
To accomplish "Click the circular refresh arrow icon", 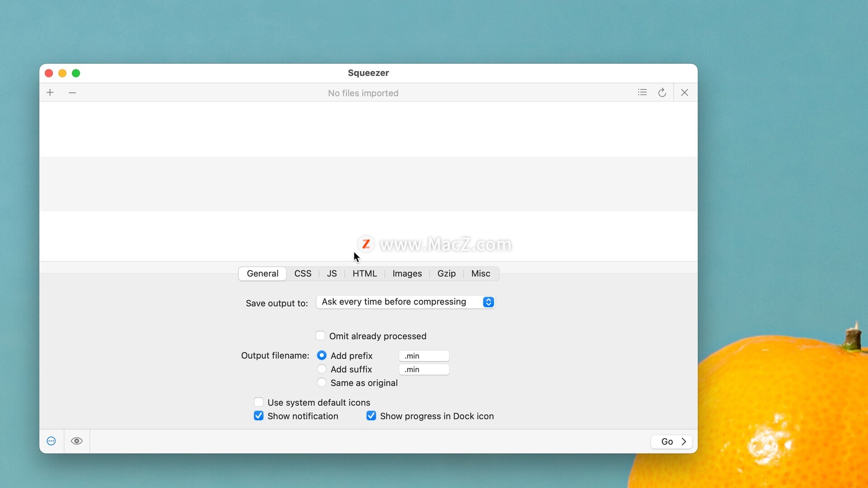I will pos(662,93).
